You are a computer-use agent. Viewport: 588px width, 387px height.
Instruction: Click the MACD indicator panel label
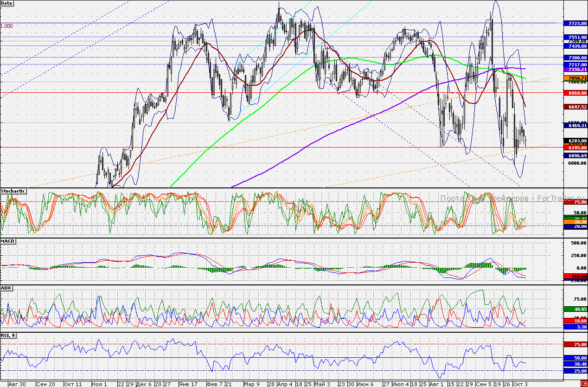pyautogui.click(x=7, y=241)
